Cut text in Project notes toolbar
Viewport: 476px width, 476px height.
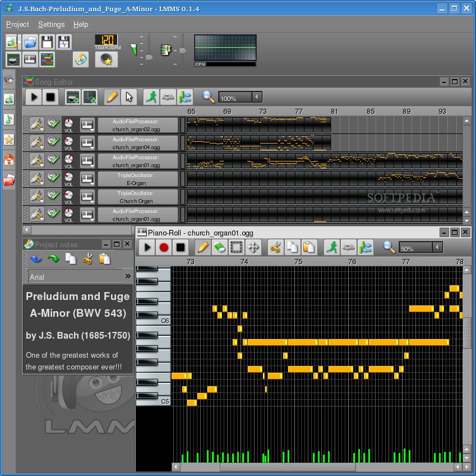87,259
